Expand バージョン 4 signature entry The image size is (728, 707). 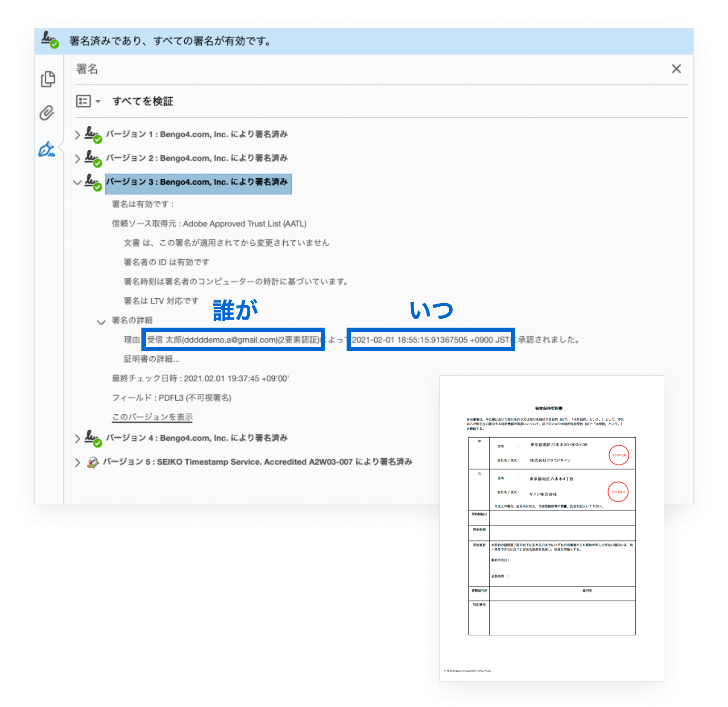[x=78, y=439]
